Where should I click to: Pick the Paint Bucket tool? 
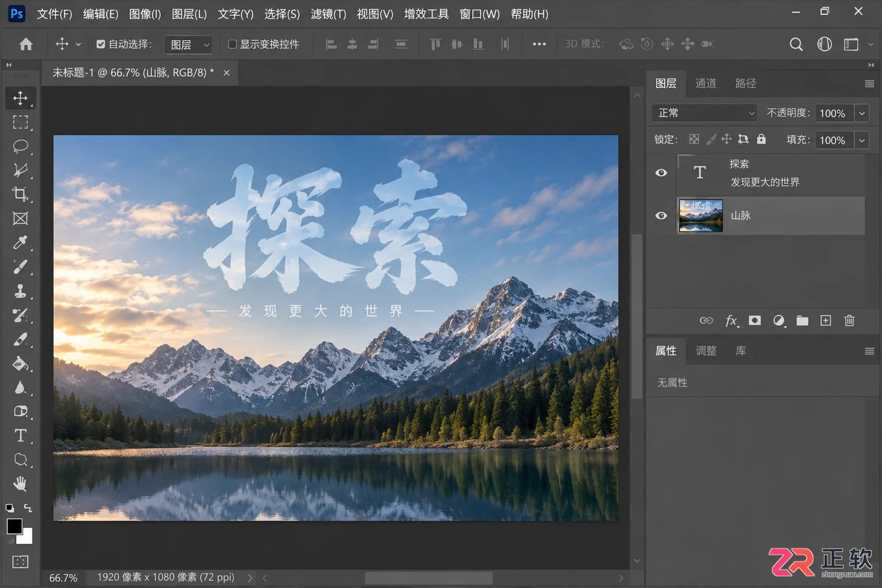20,363
